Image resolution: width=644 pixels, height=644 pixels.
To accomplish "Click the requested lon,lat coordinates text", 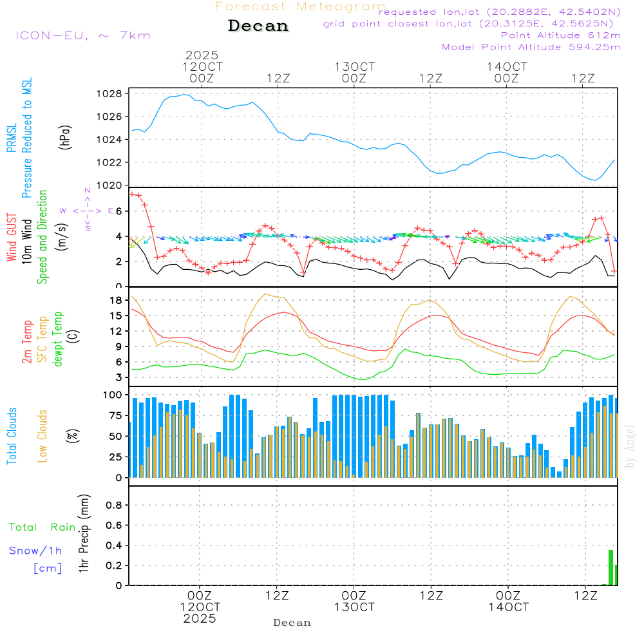I will click(499, 12).
